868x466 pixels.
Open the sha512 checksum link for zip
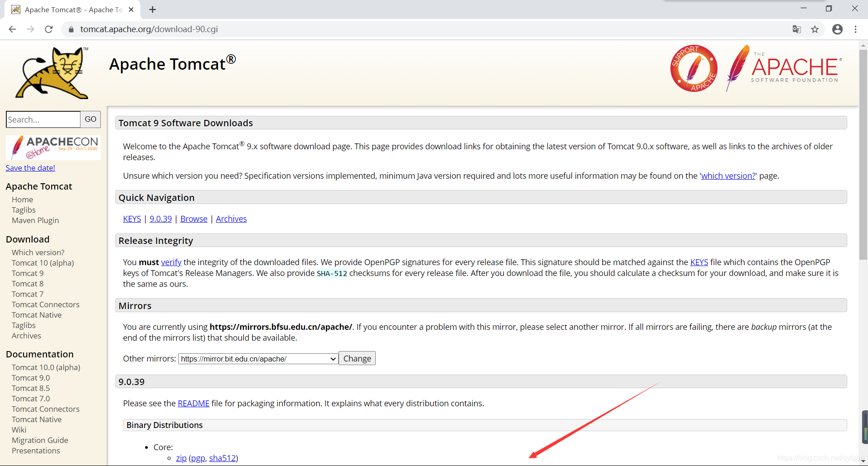[x=222, y=458]
